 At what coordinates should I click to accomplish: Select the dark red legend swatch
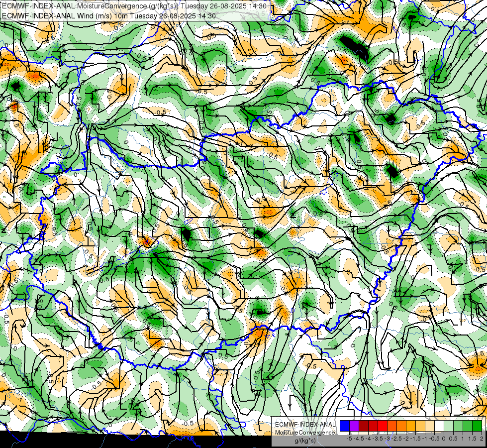[364, 426]
